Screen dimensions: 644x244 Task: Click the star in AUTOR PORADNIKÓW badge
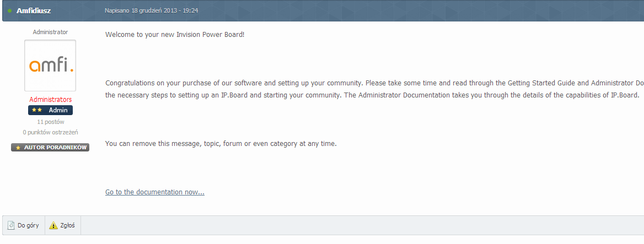tap(18, 148)
